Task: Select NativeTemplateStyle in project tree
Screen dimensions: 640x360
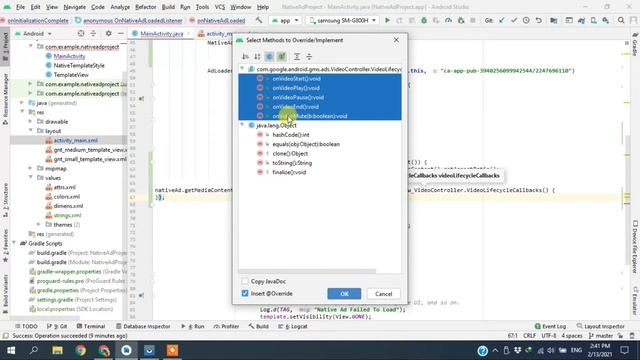Action: tap(79, 65)
